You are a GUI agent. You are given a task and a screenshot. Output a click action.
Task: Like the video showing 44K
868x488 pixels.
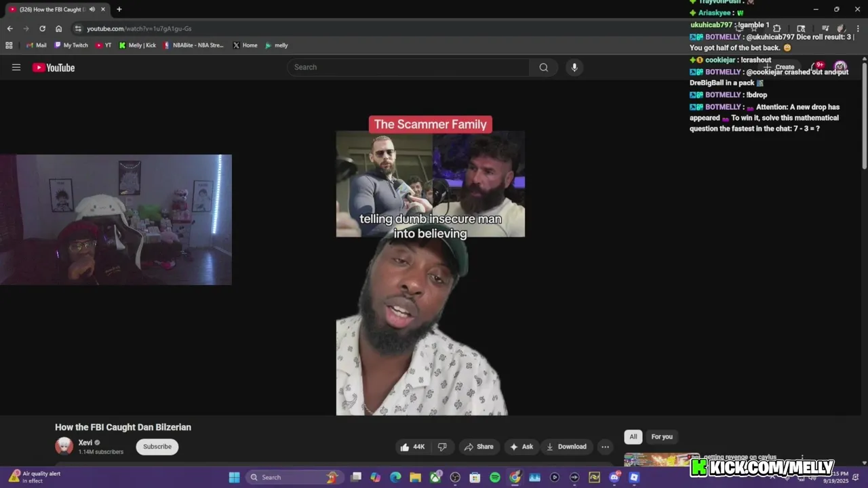(412, 447)
